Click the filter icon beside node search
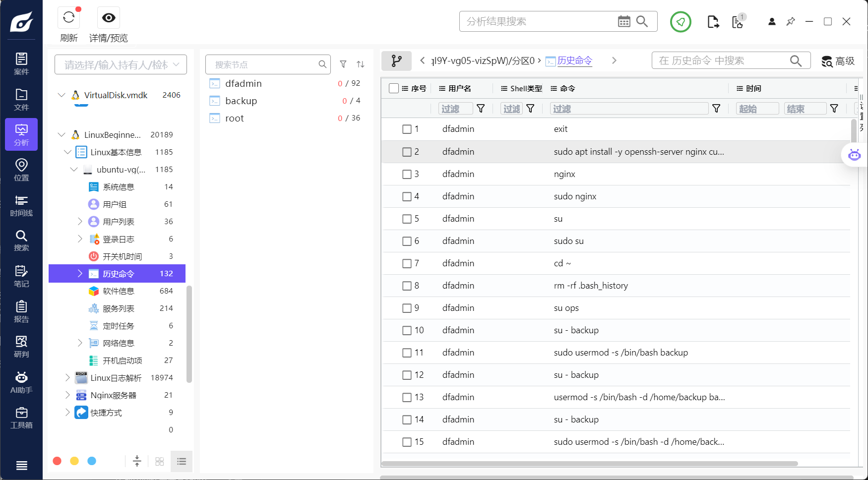 tap(343, 64)
